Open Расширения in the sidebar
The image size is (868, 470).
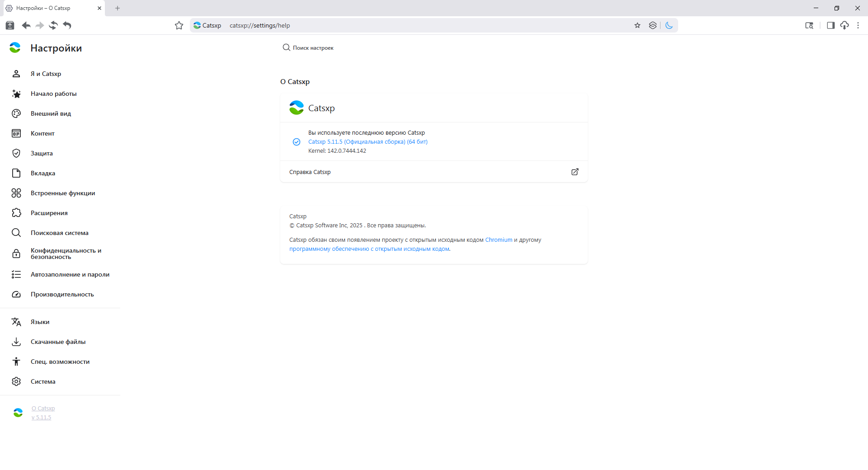click(49, 213)
